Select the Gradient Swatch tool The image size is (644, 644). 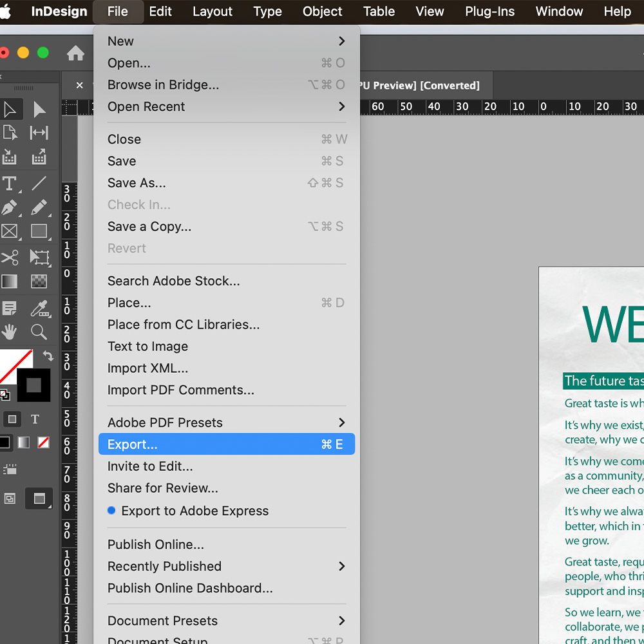(10, 282)
